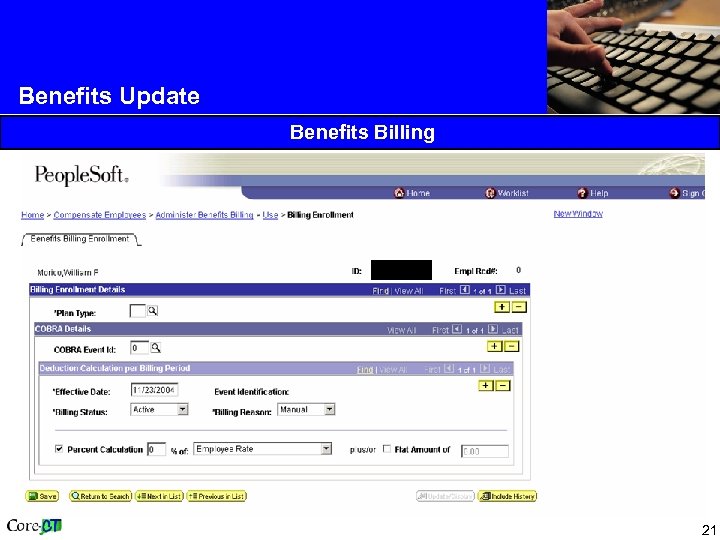This screenshot has width=720, height=540.
Task: Click the percent value input field
Action: [x=156, y=449]
